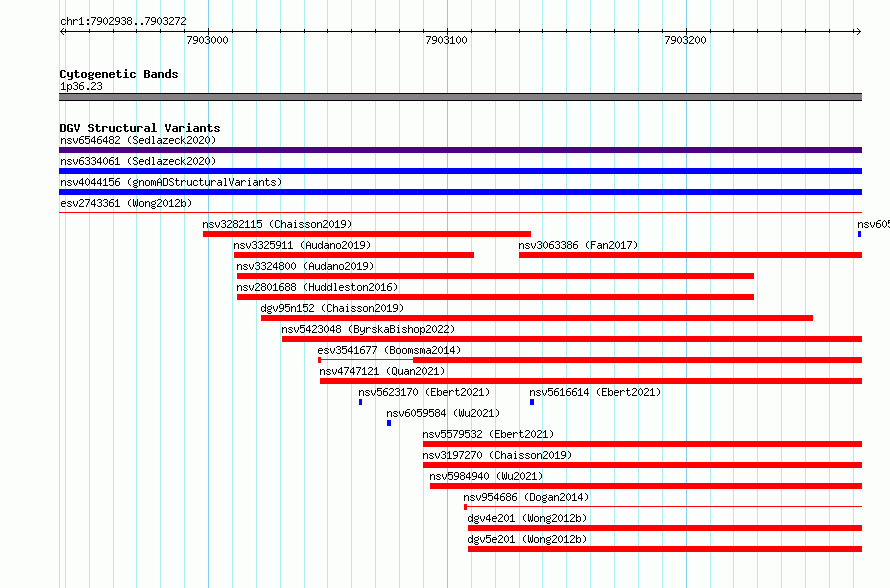Click the nsv3325911 red bar

(354, 255)
